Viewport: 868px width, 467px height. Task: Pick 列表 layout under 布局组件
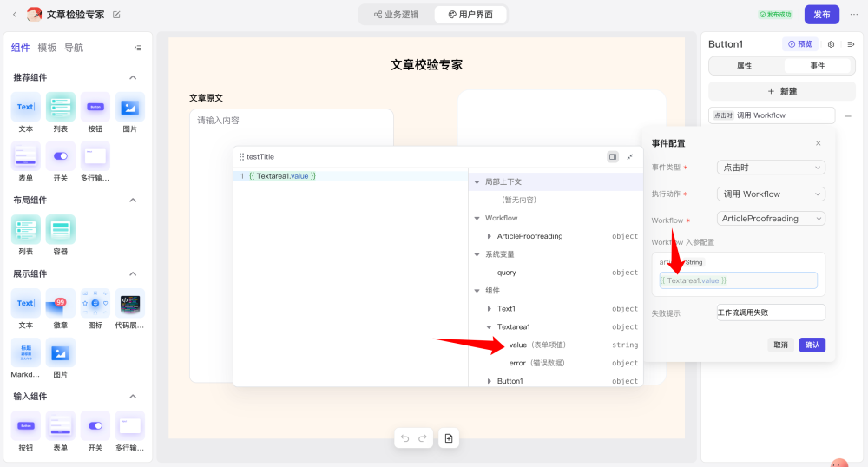coord(25,234)
